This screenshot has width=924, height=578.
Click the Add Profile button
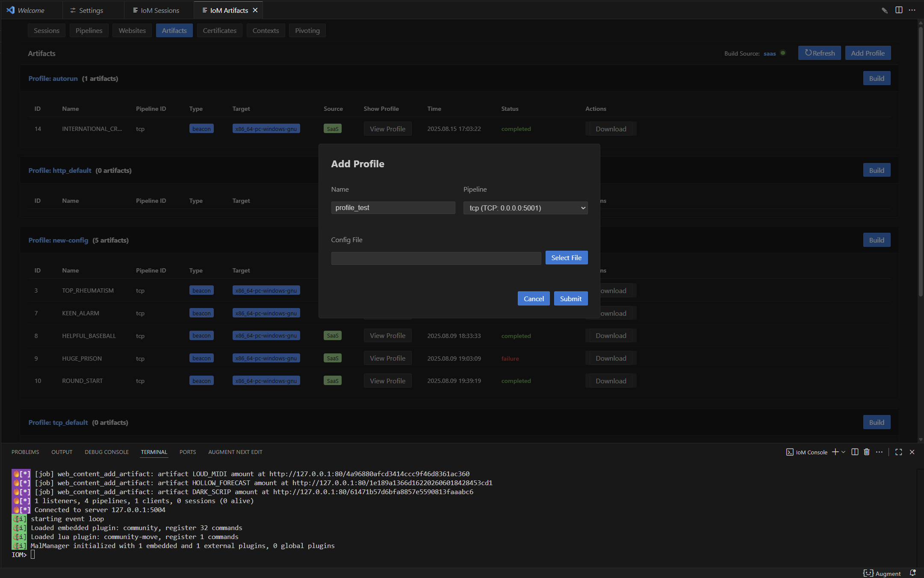click(x=868, y=53)
